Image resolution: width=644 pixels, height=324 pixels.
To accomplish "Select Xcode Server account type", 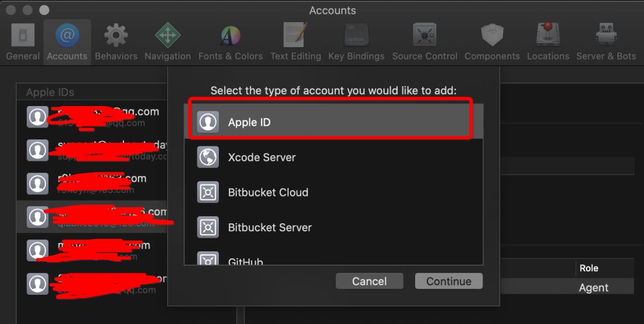I will point(333,157).
